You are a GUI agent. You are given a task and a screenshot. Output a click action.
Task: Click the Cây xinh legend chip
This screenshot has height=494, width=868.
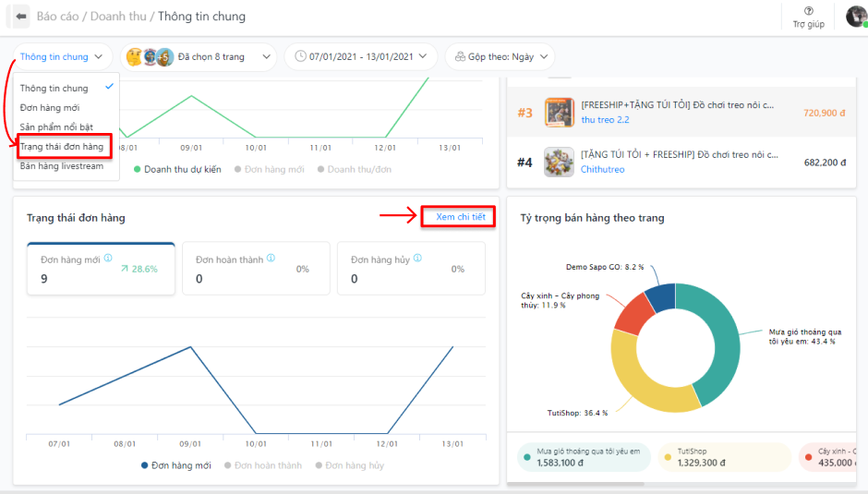(828, 457)
